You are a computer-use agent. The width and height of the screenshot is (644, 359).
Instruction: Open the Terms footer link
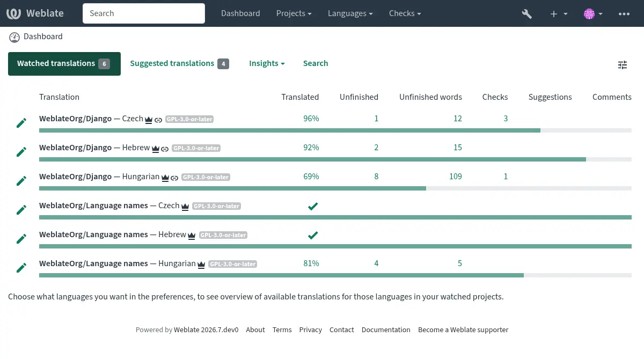(282, 330)
